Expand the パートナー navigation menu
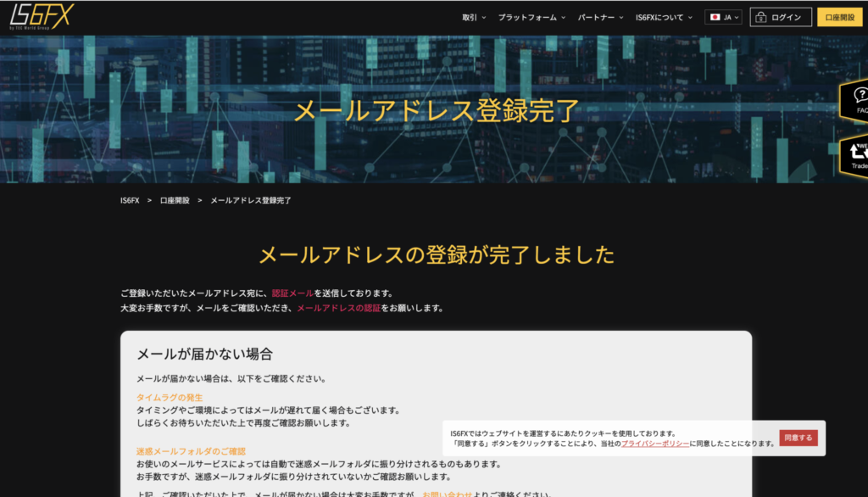This screenshot has width=868, height=497. pos(601,17)
